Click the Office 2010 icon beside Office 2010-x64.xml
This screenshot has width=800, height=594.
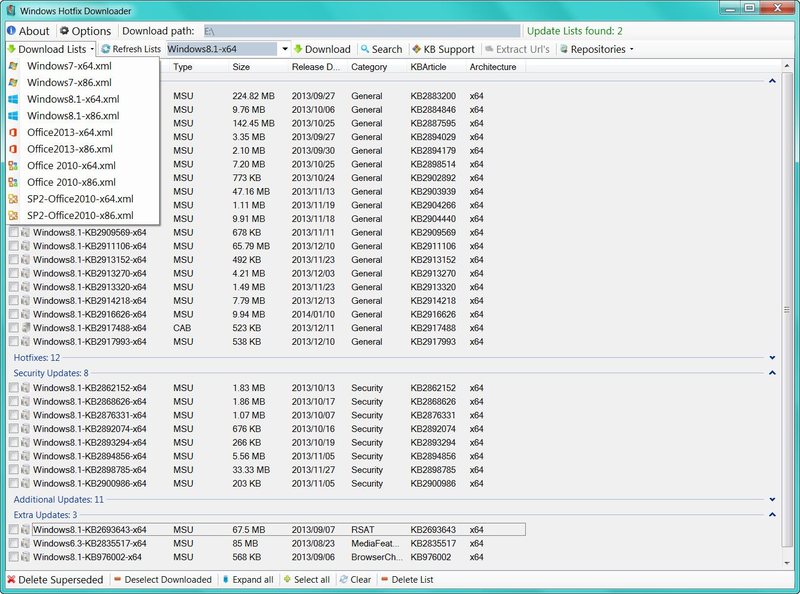tap(13, 165)
